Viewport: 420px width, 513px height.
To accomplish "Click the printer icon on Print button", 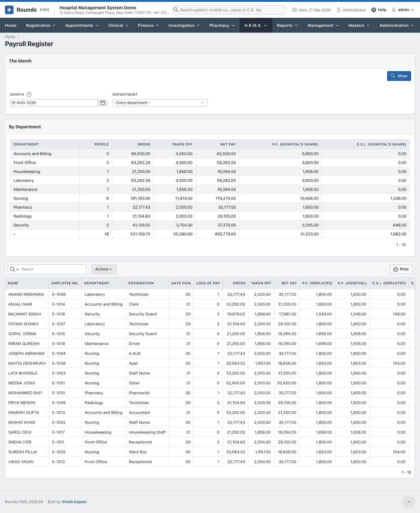I will pyautogui.click(x=396, y=269).
